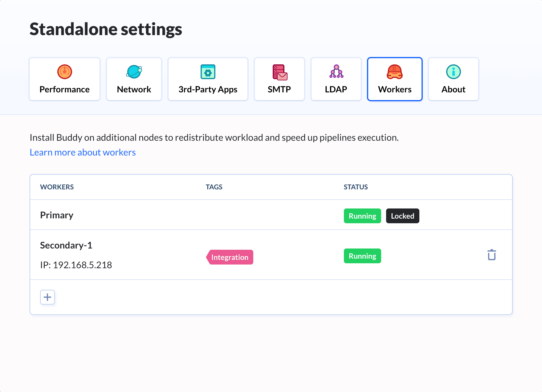Open the Learn more about workers link
Screen dimensions: 542x392
tap(82, 152)
